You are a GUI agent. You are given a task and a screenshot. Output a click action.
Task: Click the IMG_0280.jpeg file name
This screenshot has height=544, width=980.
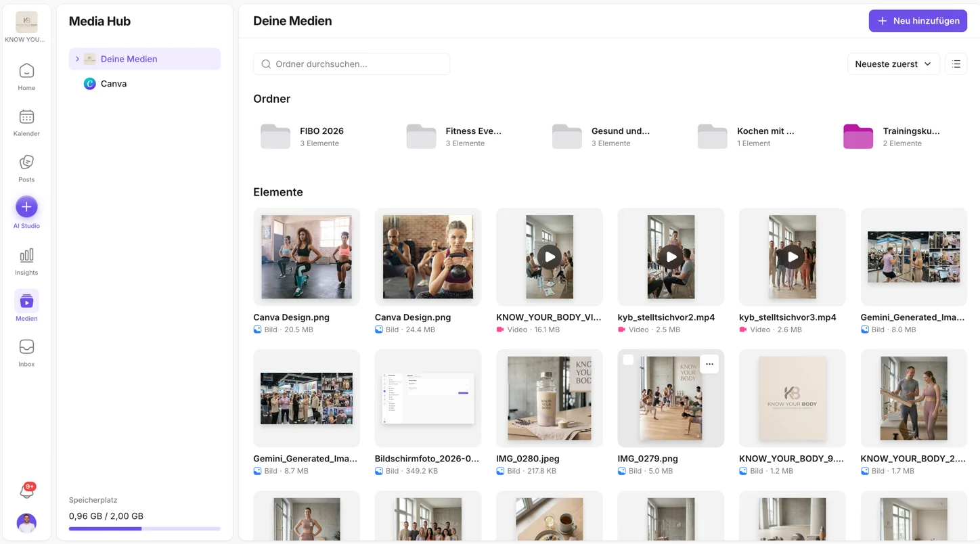[x=528, y=459]
